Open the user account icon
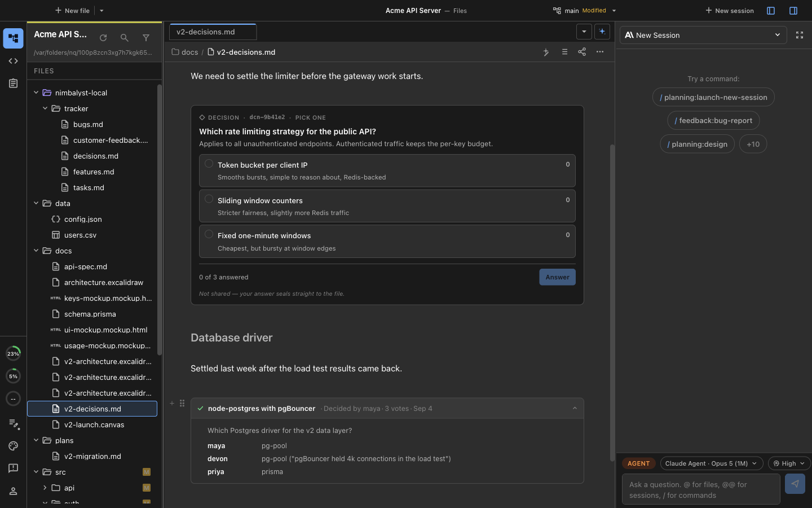This screenshot has height=508, width=812. point(13,491)
